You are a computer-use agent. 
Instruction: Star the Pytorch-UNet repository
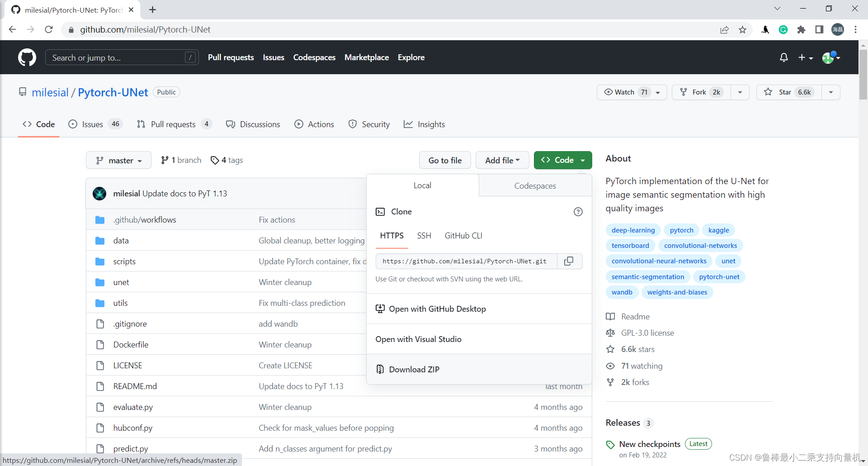tap(789, 92)
